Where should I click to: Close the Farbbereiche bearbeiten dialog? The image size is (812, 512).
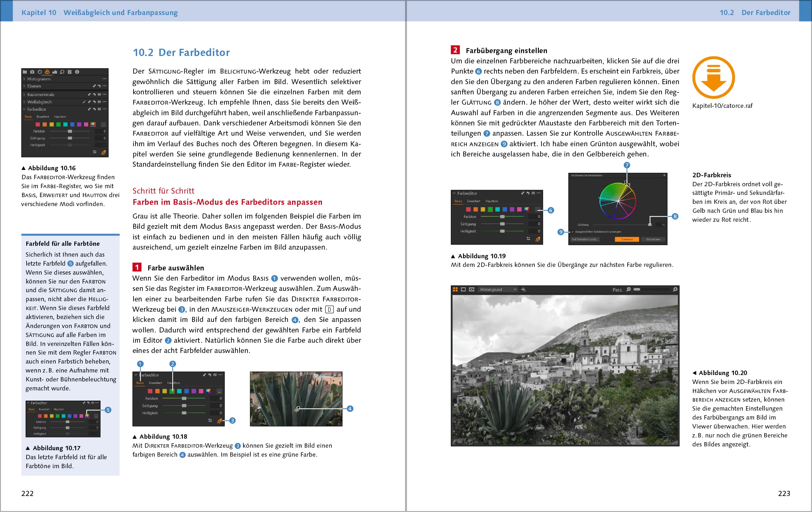pos(664,175)
